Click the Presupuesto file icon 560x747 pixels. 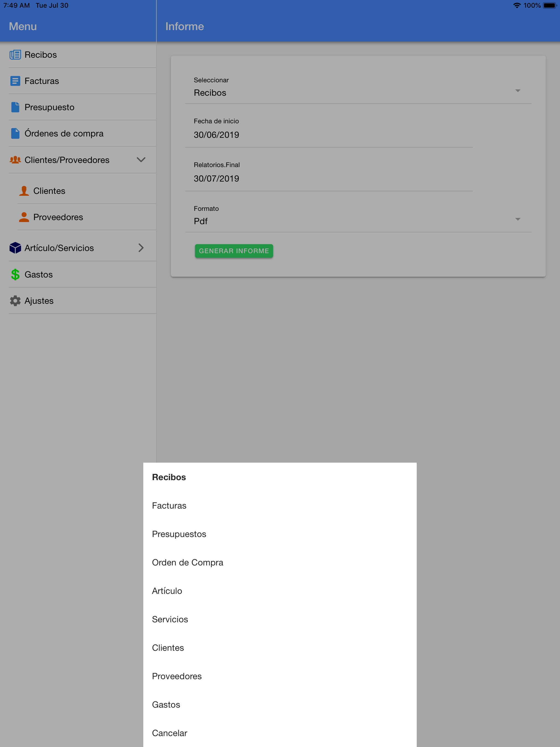(15, 107)
